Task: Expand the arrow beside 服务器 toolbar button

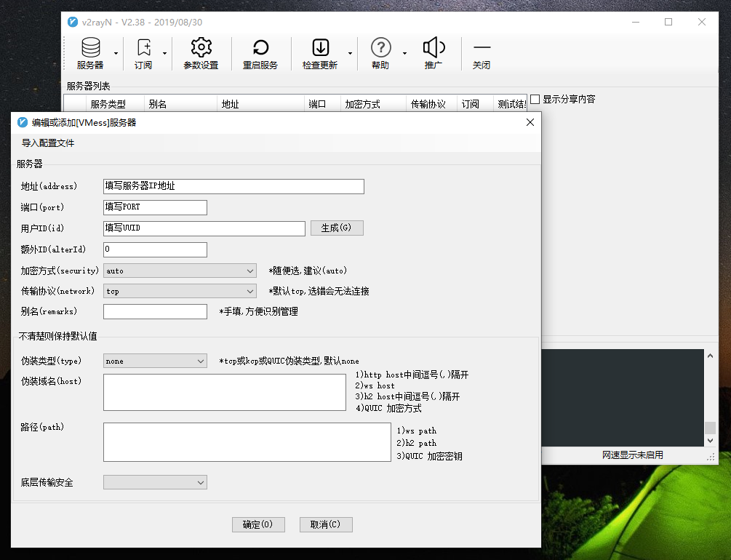Action: click(116, 53)
